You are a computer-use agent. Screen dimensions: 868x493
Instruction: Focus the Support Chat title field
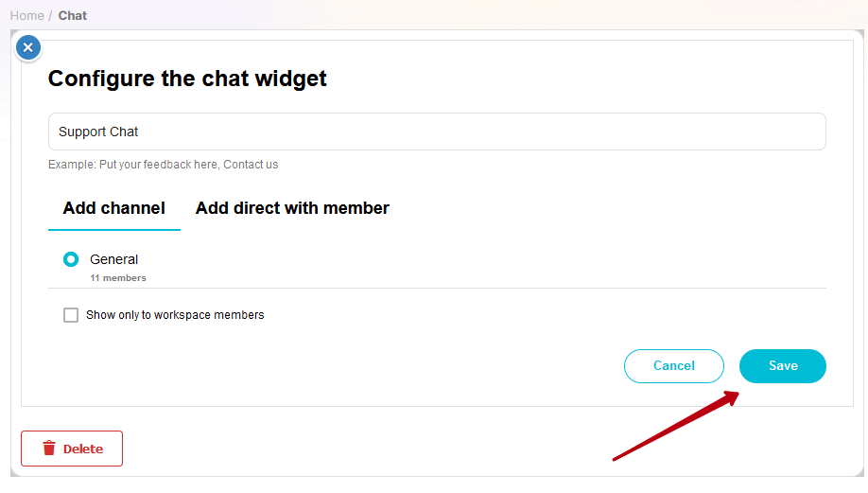437,132
